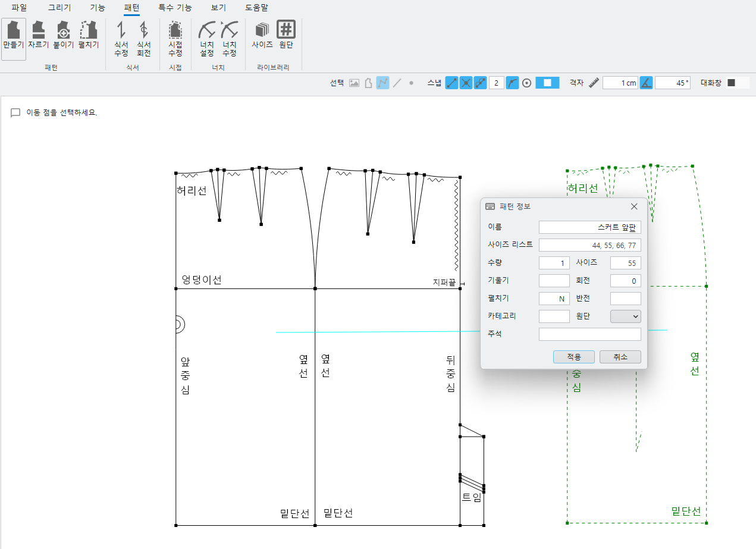756x549 pixels.
Task: Select the 너치 설정 notch setting tool
Action: coord(207,39)
